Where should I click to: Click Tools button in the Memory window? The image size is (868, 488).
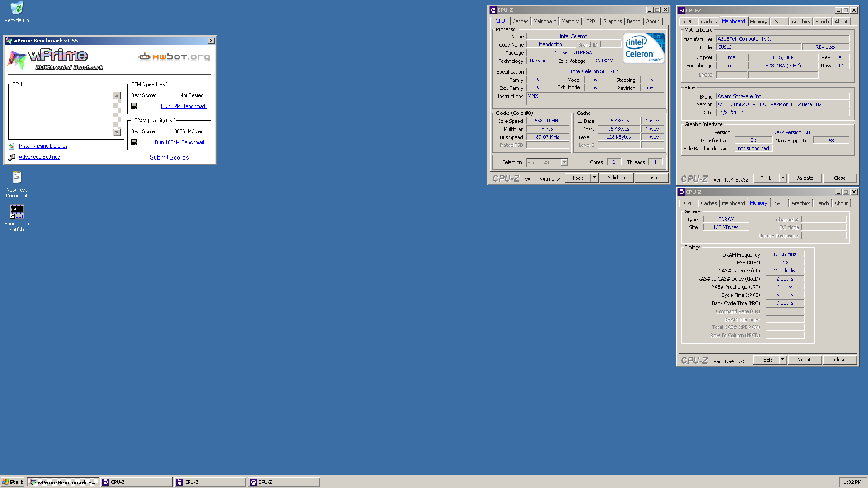coord(766,360)
